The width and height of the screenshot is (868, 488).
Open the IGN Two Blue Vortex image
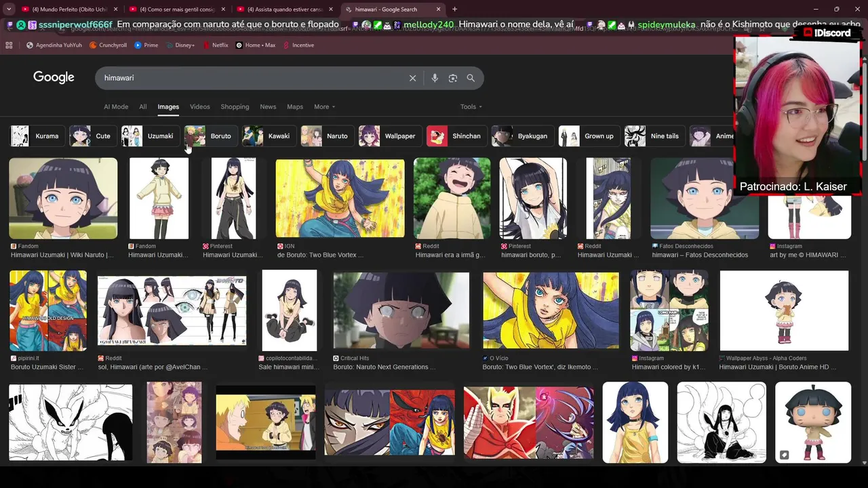(340, 198)
